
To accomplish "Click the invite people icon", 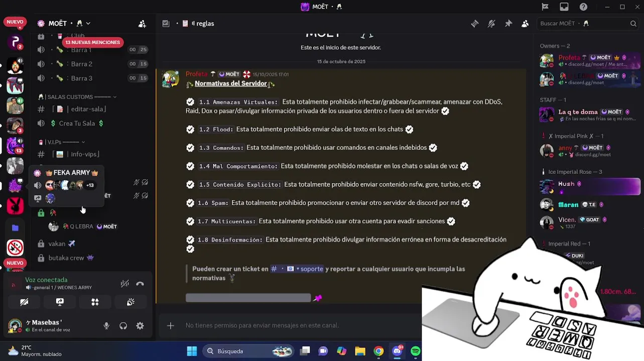I will point(142,24).
